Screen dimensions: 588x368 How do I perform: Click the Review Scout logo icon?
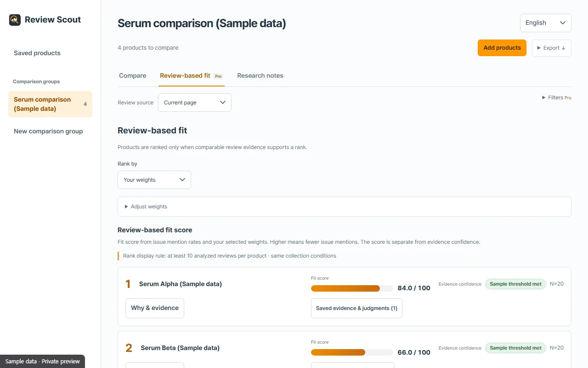[x=15, y=20]
